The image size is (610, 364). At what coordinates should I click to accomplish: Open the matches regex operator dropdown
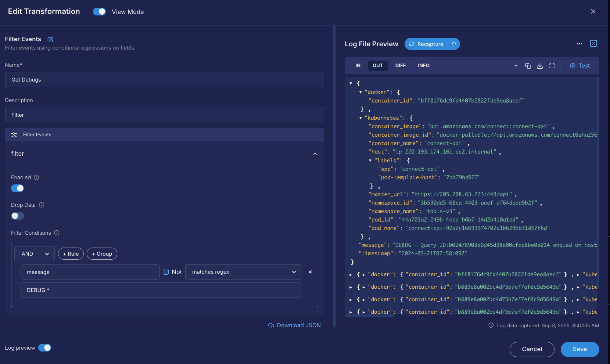point(243,272)
